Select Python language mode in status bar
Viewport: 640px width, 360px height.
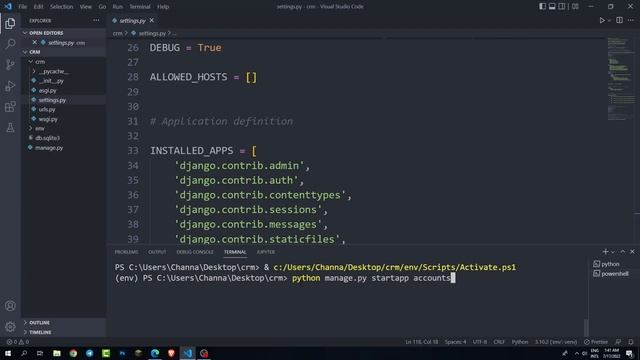(520, 342)
